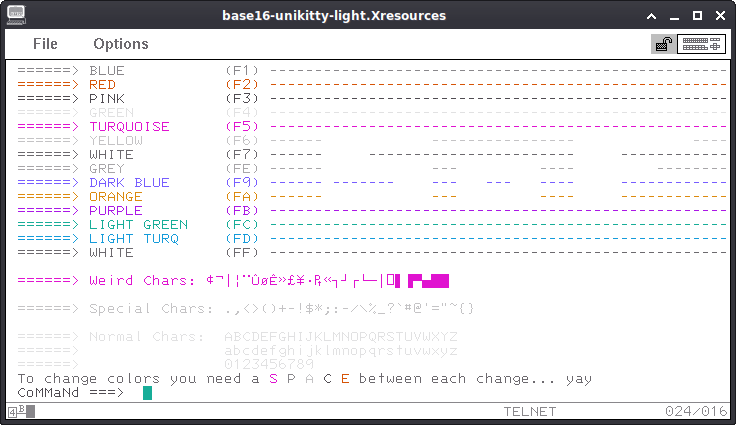Click the connection status icon at bottom-left

21,412
